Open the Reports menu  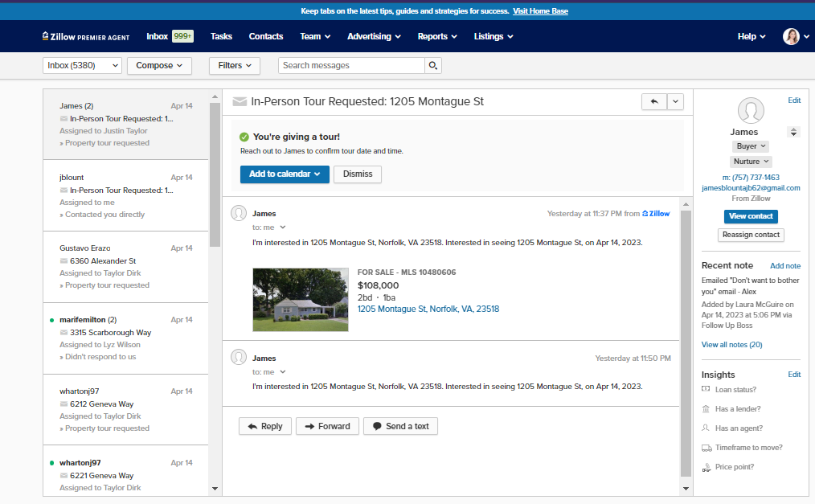[x=437, y=36]
